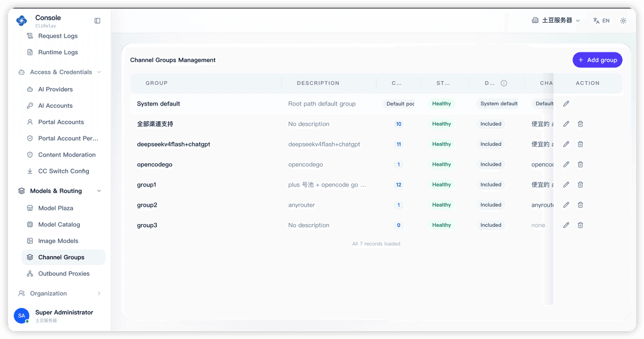Click channel count 11 badge

(398, 144)
